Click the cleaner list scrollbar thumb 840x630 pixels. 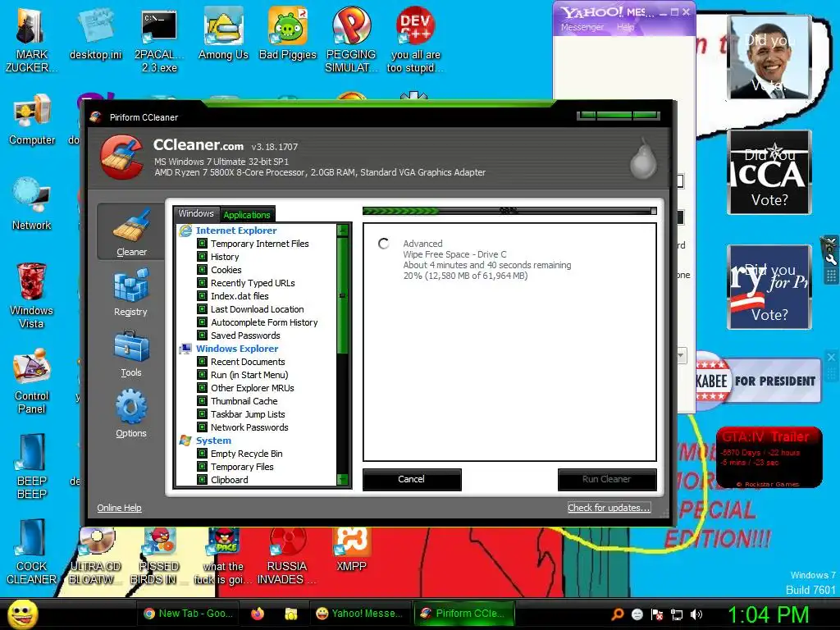[x=343, y=295]
